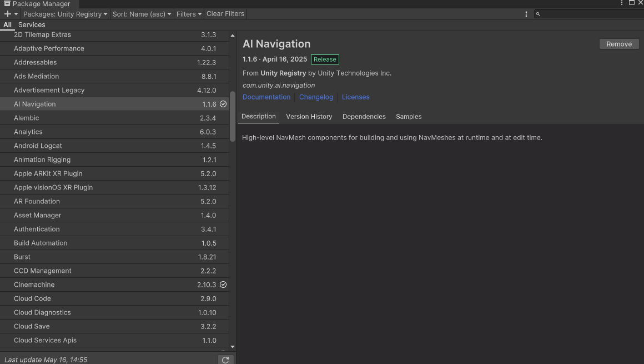Select Cloud Services Apis package

pos(114,341)
